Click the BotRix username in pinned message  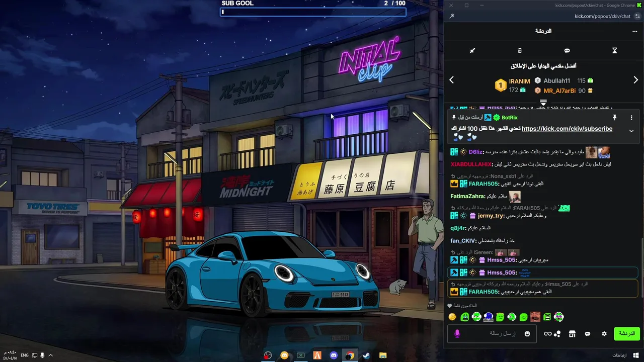510,117
